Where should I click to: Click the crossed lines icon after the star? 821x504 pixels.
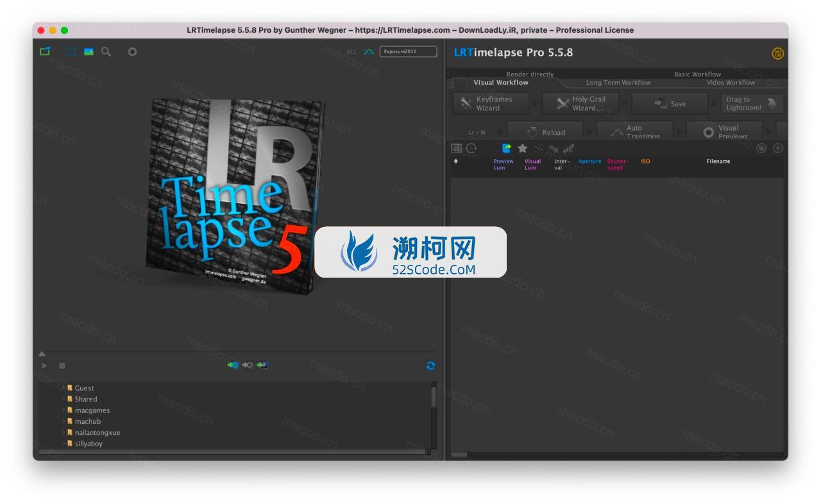click(x=538, y=149)
